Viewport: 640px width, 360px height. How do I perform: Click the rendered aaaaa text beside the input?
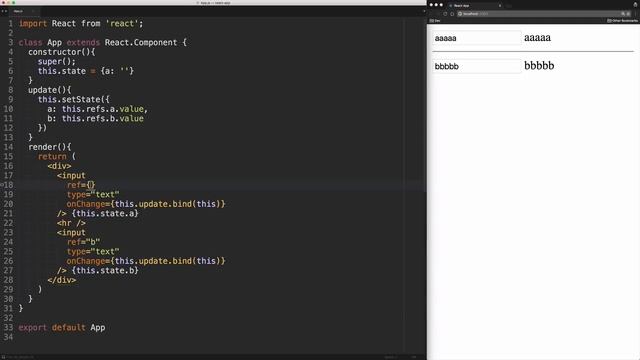537,38
